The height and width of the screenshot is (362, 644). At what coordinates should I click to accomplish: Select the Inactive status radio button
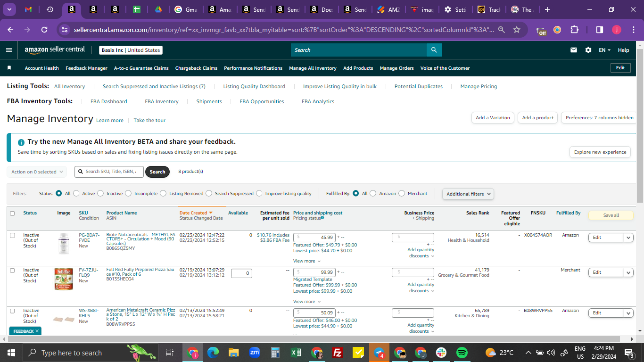point(100,193)
